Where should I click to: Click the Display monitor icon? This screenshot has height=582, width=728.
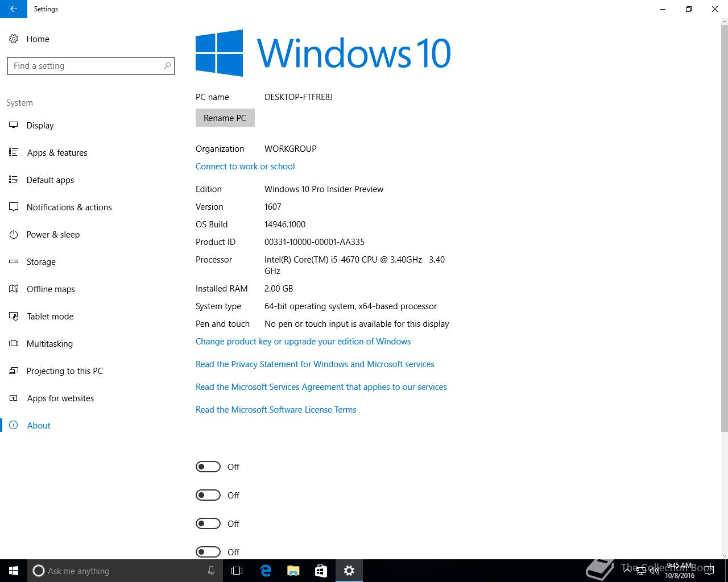click(14, 125)
